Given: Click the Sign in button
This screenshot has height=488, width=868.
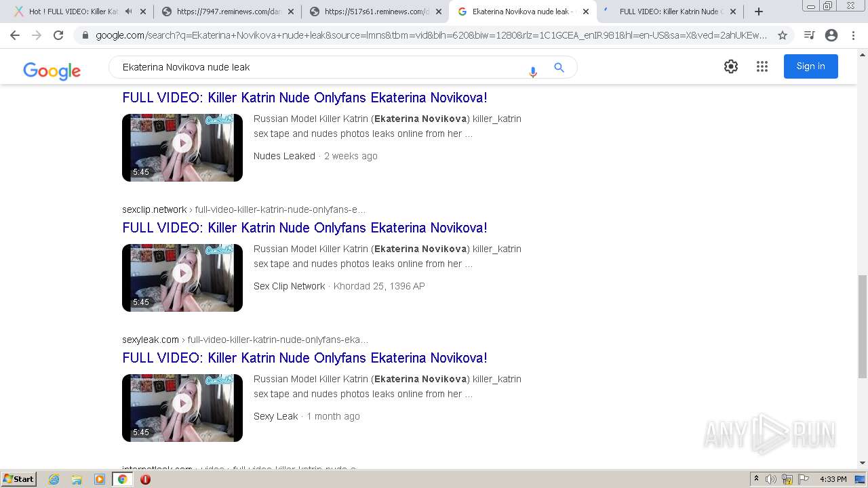Looking at the screenshot, I should pyautogui.click(x=810, y=66).
